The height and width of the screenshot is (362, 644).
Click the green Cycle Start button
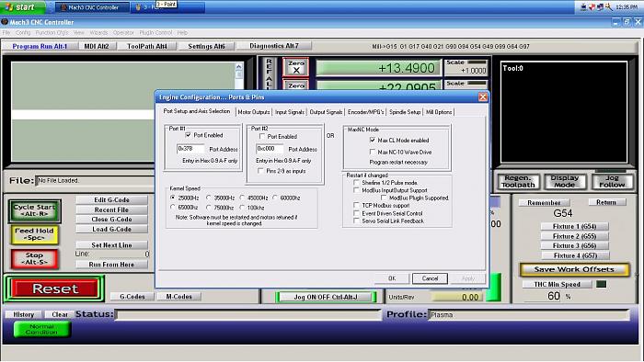(35, 210)
